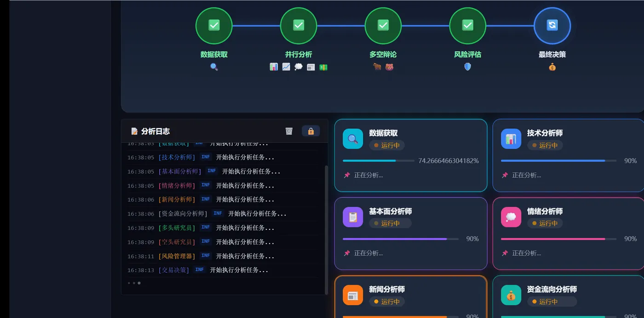
Task: Click the speech bubble icon on the 情绪分析师 card
Action: tap(511, 217)
